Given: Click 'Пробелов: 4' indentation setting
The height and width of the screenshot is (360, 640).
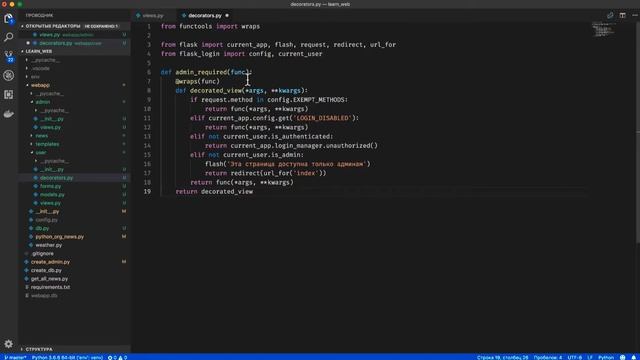Looking at the screenshot, I should coord(548,357).
